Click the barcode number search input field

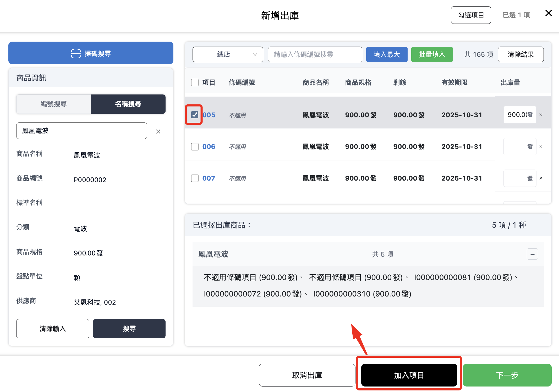pyautogui.click(x=315, y=54)
